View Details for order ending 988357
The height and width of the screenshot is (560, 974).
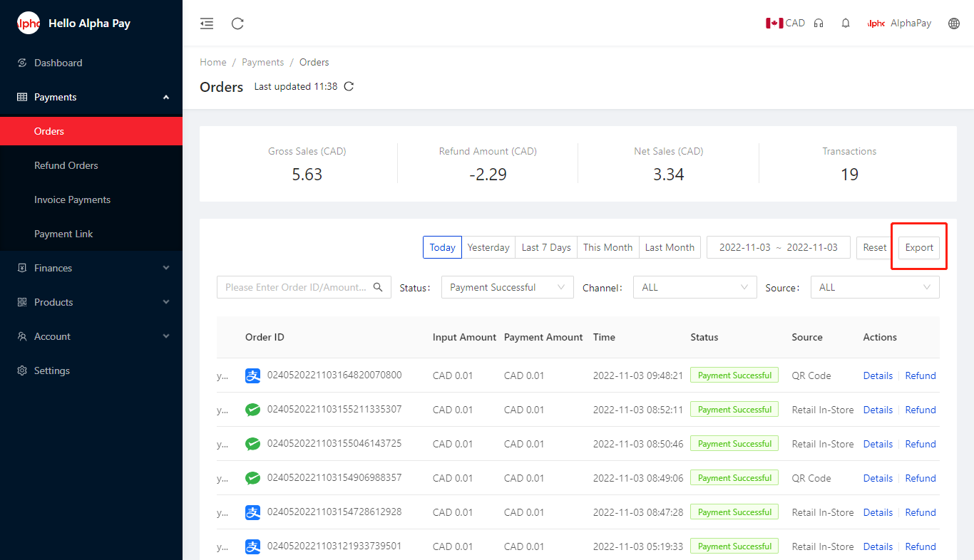(x=878, y=478)
